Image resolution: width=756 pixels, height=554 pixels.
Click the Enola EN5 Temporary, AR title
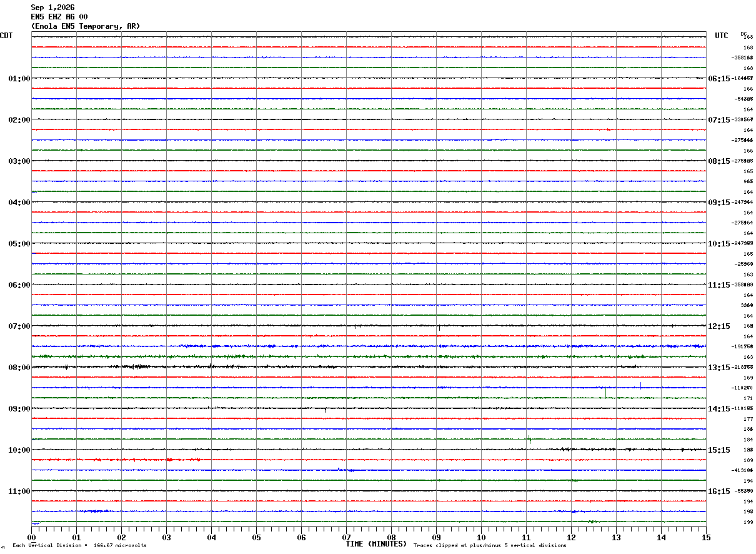click(x=86, y=26)
